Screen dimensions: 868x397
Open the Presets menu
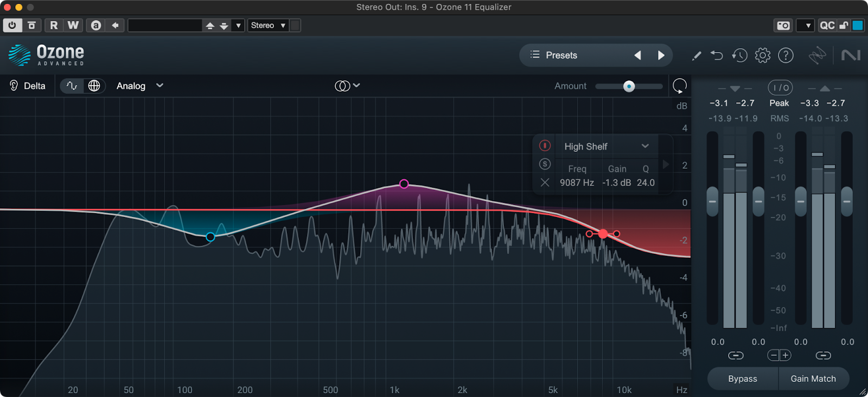pyautogui.click(x=561, y=55)
